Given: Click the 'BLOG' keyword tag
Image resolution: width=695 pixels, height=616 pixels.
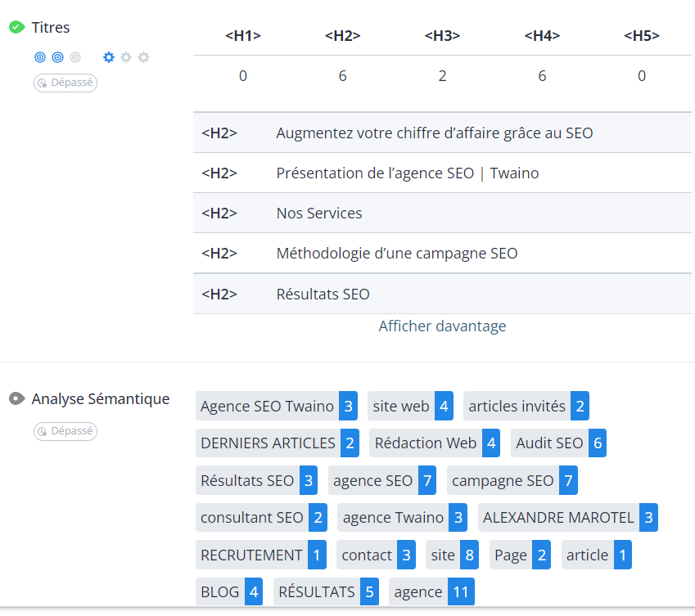Looking at the screenshot, I should pyautogui.click(x=229, y=591).
